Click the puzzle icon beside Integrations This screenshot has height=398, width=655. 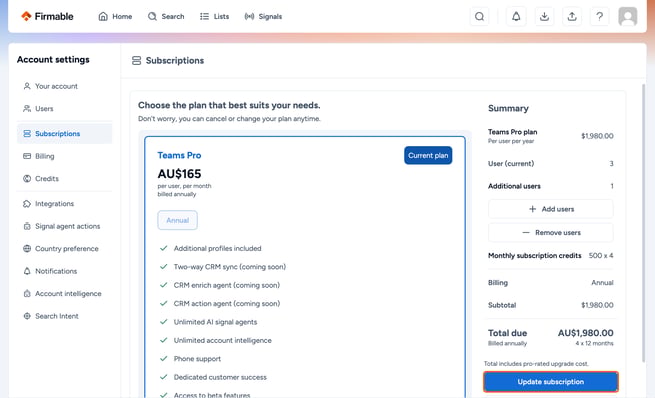tap(27, 204)
